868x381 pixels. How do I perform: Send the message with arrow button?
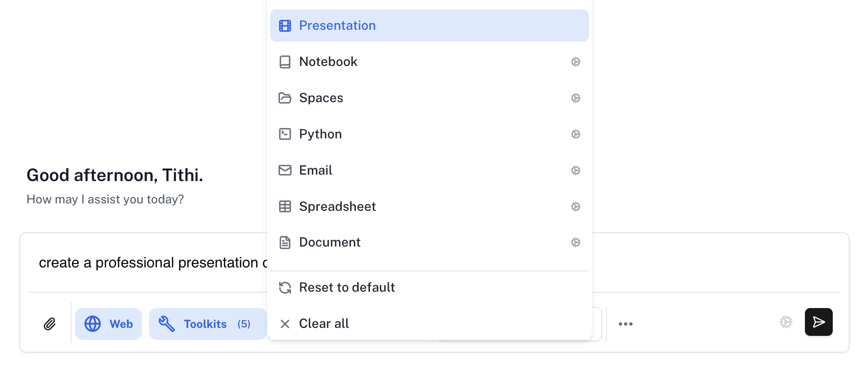(x=818, y=322)
